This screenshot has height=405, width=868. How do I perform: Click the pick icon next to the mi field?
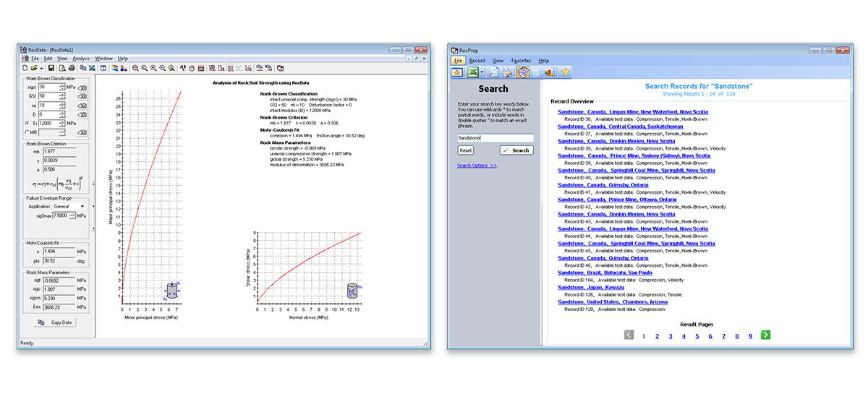point(82,106)
